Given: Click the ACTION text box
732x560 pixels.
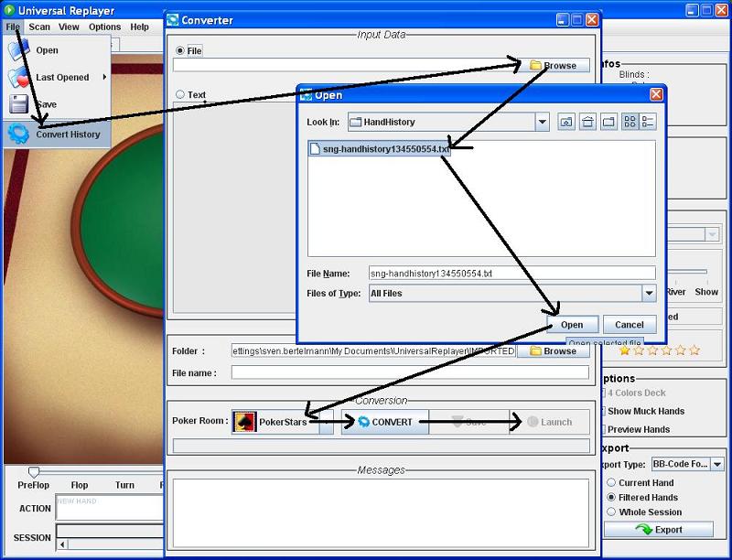Looking at the screenshot, I should pyautogui.click(x=110, y=508).
